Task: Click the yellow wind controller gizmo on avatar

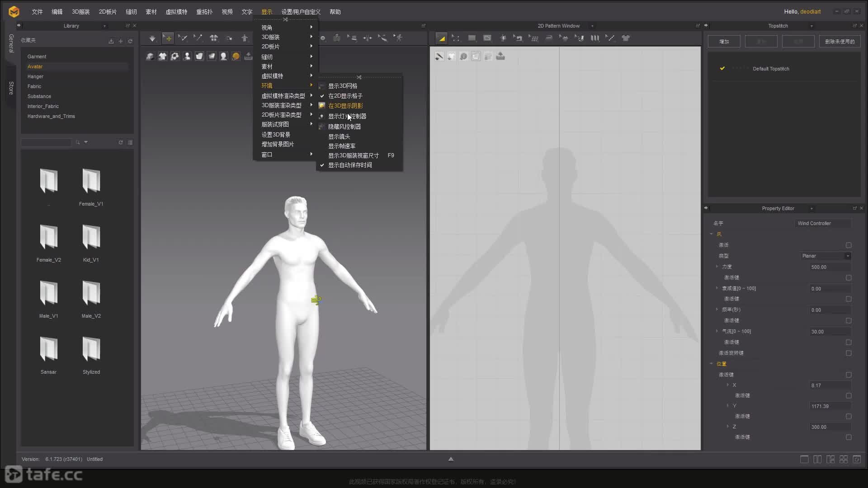Action: point(316,300)
